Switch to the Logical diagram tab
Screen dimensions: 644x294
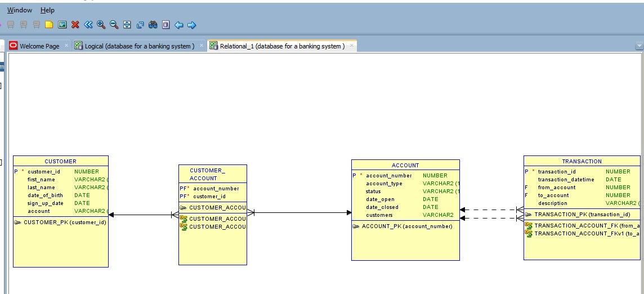click(x=139, y=46)
